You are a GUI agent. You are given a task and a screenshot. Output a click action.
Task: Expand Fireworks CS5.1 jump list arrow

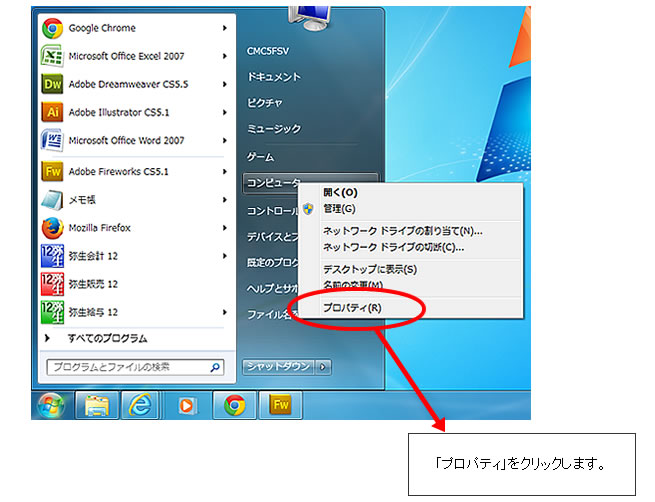225,172
